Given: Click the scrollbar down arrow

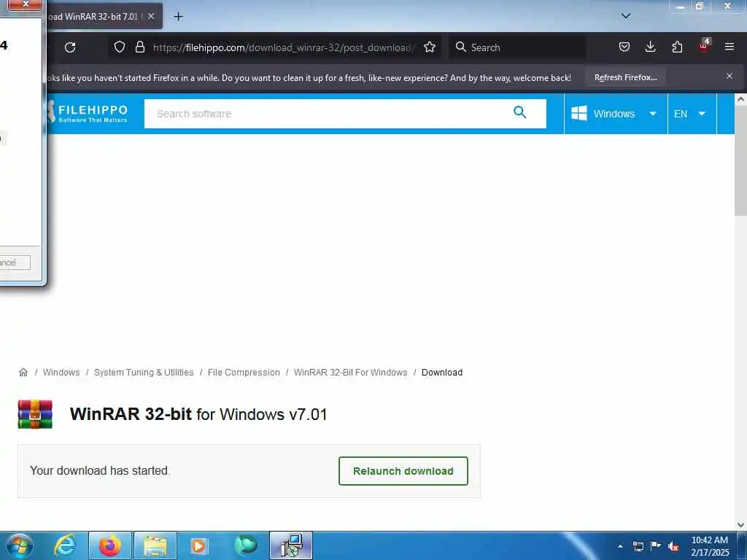Looking at the screenshot, I should click(740, 525).
